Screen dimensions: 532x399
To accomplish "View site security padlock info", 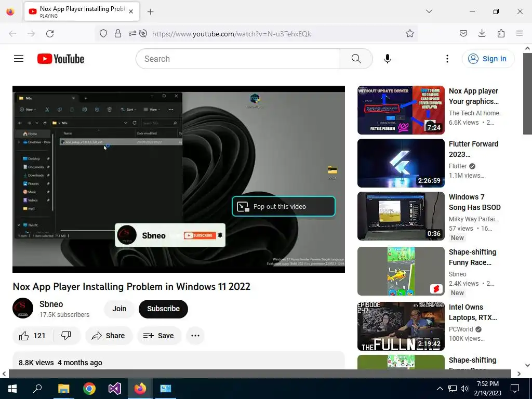I will click(x=118, y=33).
